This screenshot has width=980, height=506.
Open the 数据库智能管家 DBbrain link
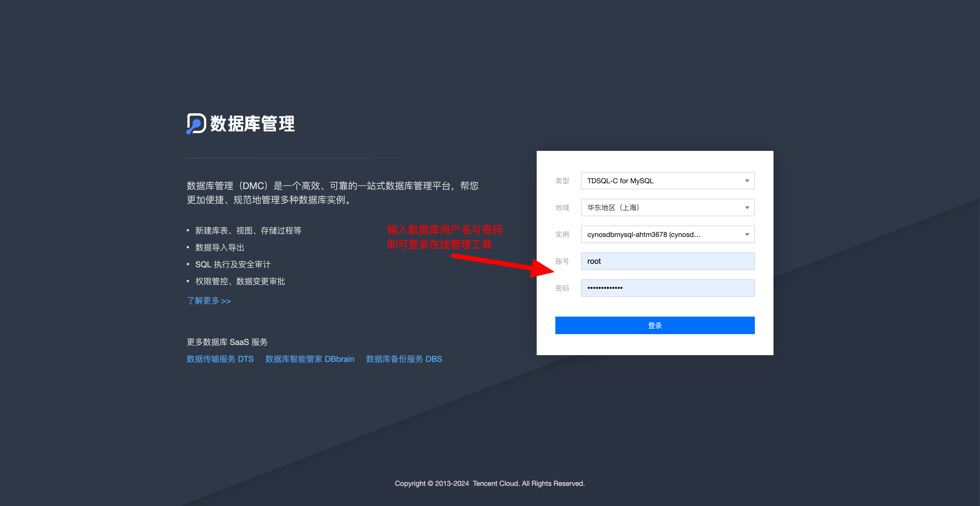309,359
